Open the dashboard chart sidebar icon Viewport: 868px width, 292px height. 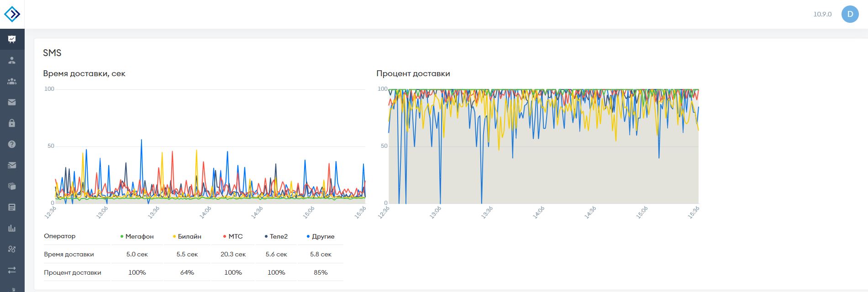pos(12,39)
